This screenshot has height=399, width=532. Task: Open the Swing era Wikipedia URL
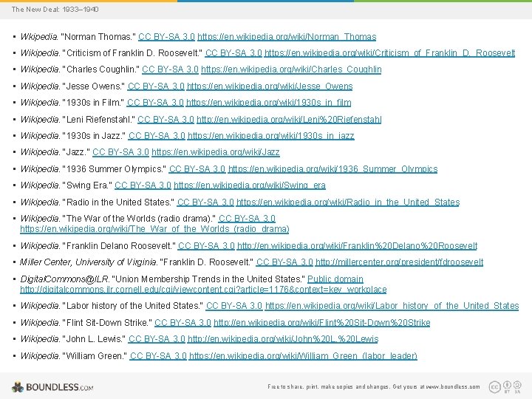pyautogui.click(x=250, y=185)
